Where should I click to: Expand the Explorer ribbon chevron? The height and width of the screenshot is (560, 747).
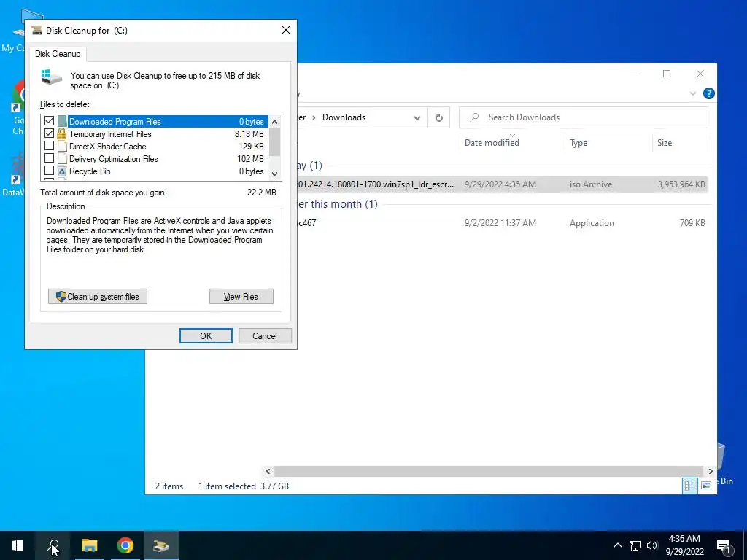click(693, 94)
